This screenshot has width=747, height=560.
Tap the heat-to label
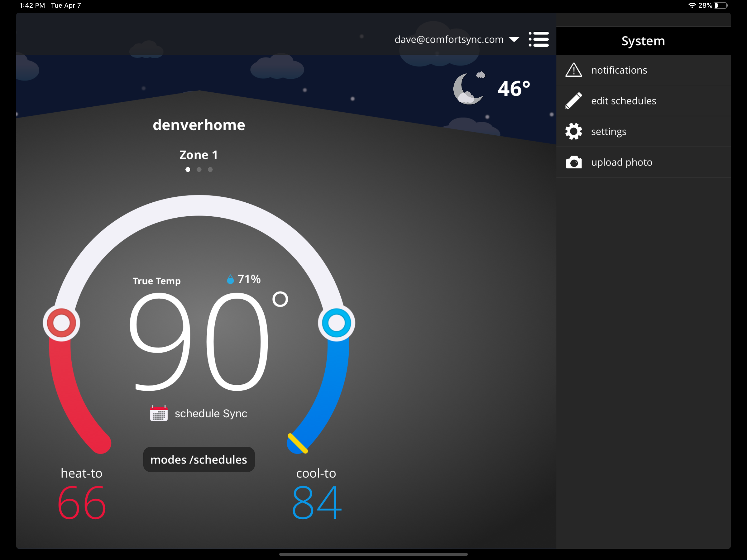[x=81, y=473]
